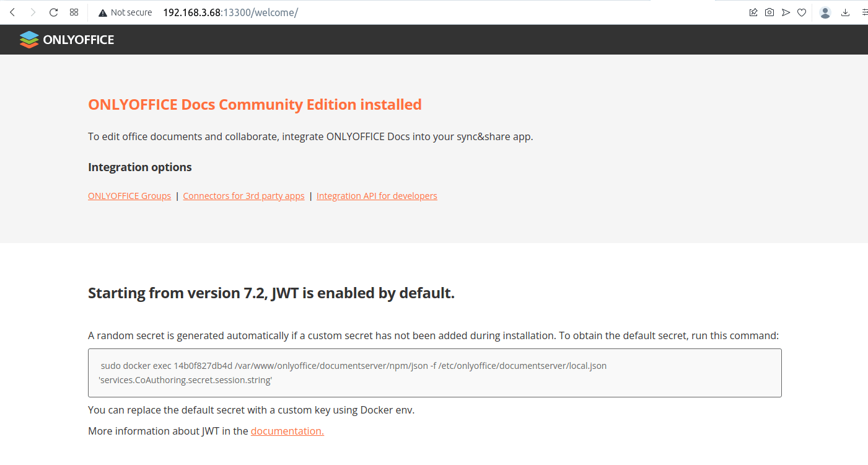The width and height of the screenshot is (868, 465).
Task: Open the JWT documentation link
Action: coord(287,431)
